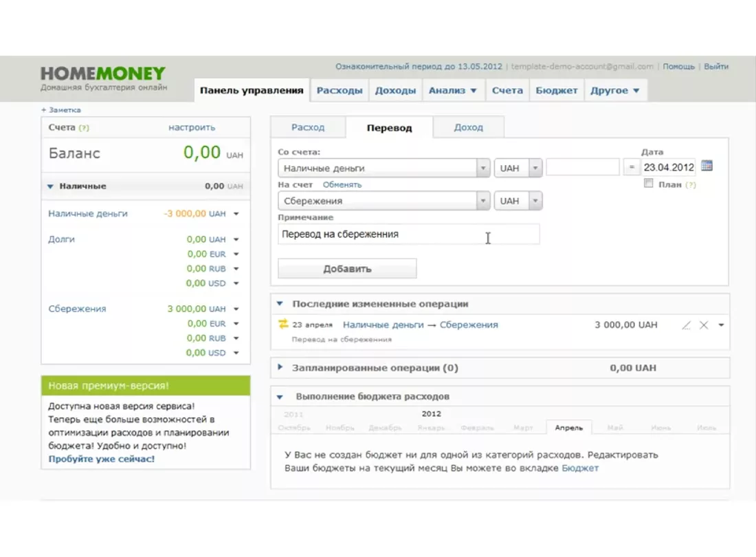Image resolution: width=756 pixels, height=557 pixels.
Task: Enable the План checkbox
Action: [649, 183]
